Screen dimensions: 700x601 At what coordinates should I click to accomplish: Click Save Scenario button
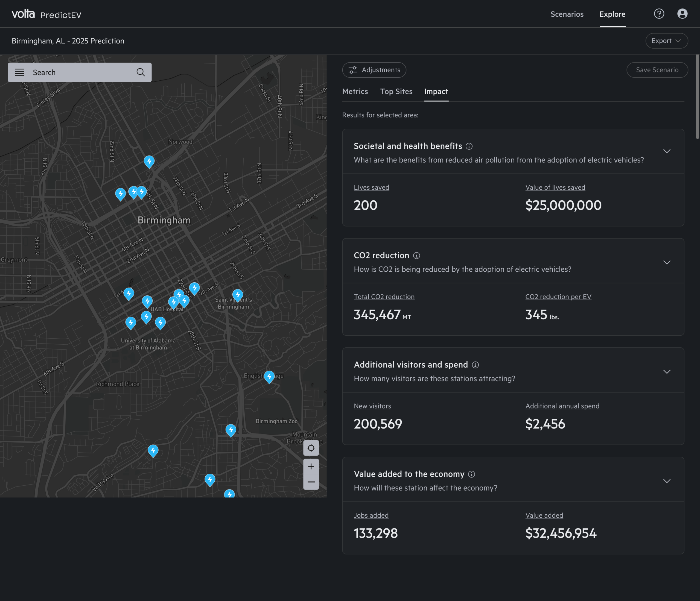tap(657, 70)
